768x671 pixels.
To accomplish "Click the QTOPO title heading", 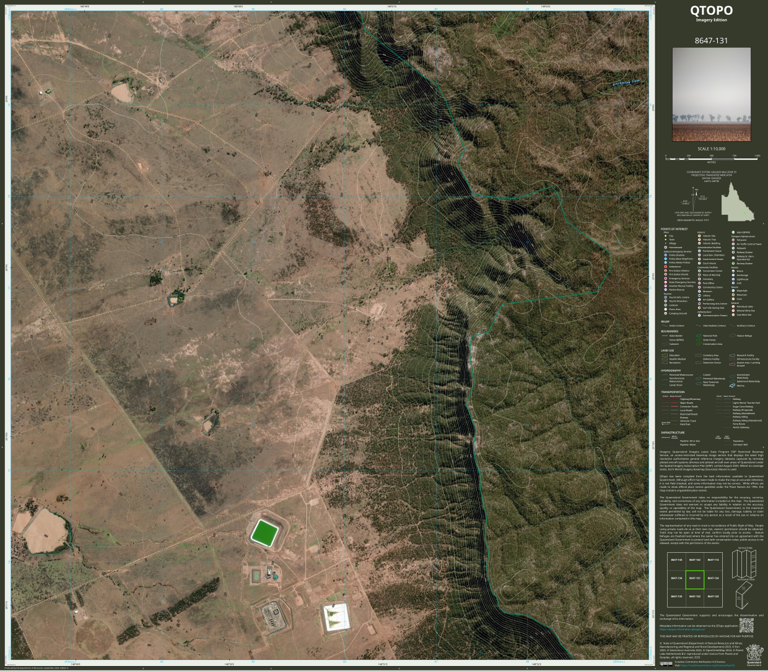I will pyautogui.click(x=711, y=10).
